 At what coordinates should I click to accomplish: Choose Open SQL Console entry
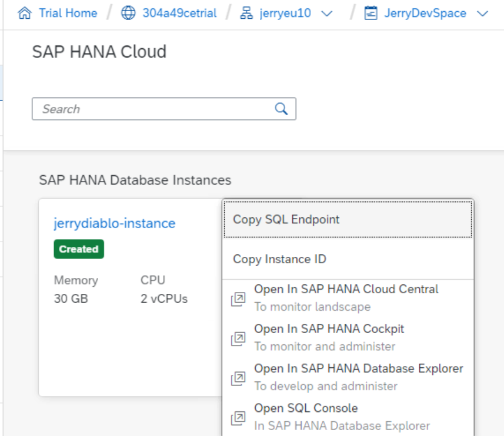(306, 408)
